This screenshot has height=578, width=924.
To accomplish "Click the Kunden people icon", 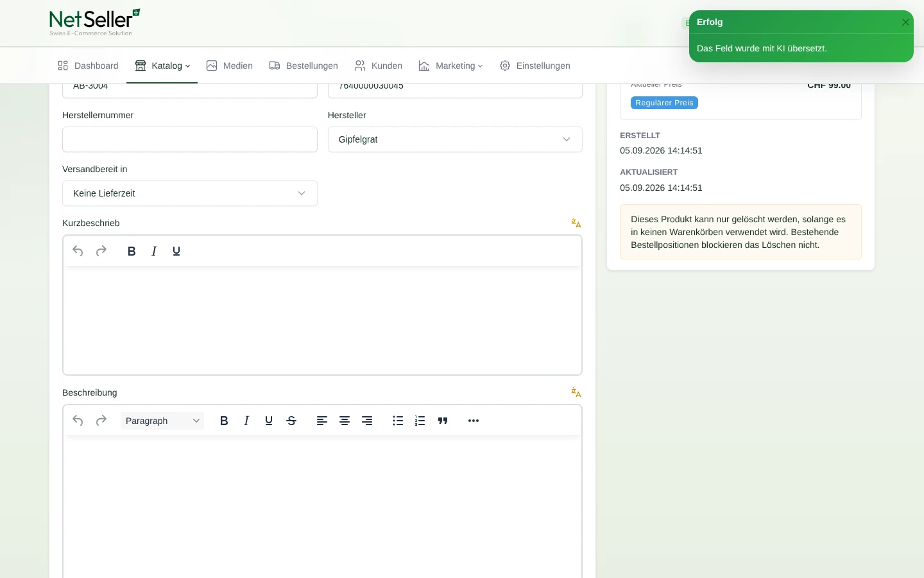I will pyautogui.click(x=360, y=66).
